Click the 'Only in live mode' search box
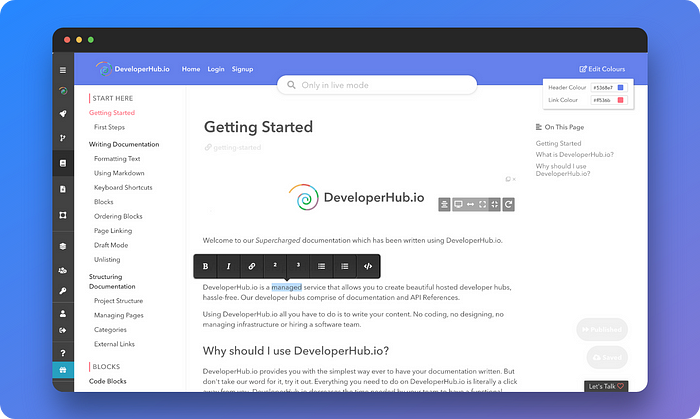The image size is (700, 419). (x=377, y=85)
